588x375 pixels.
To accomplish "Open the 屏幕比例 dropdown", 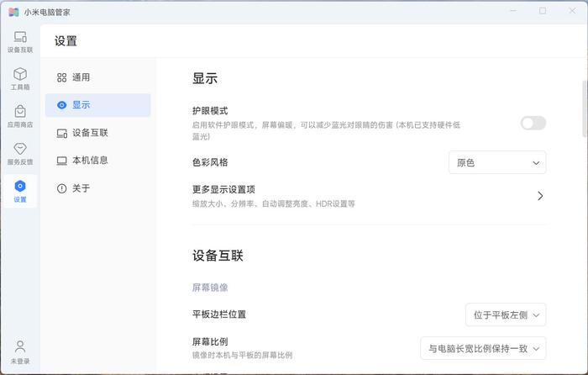I will point(483,348).
